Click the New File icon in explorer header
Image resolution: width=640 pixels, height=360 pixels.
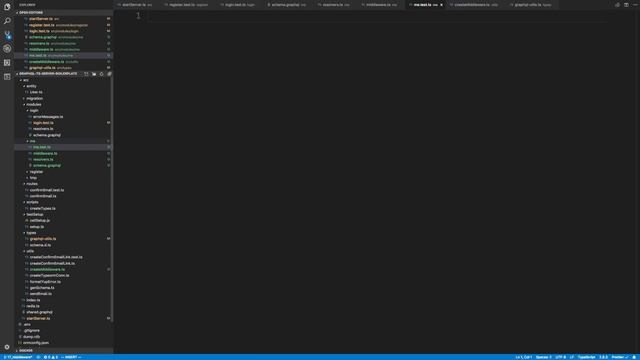pyautogui.click(x=86, y=74)
